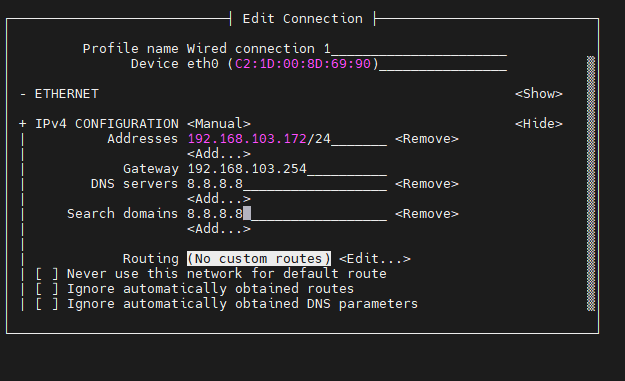
Task: Remove the 8.8.8.8 search domain entry
Action: pyautogui.click(x=426, y=214)
